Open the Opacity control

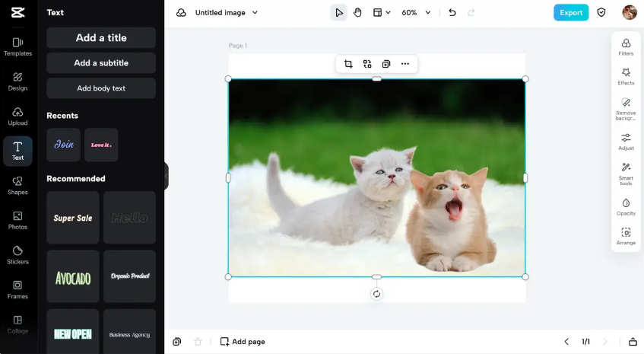click(x=626, y=207)
